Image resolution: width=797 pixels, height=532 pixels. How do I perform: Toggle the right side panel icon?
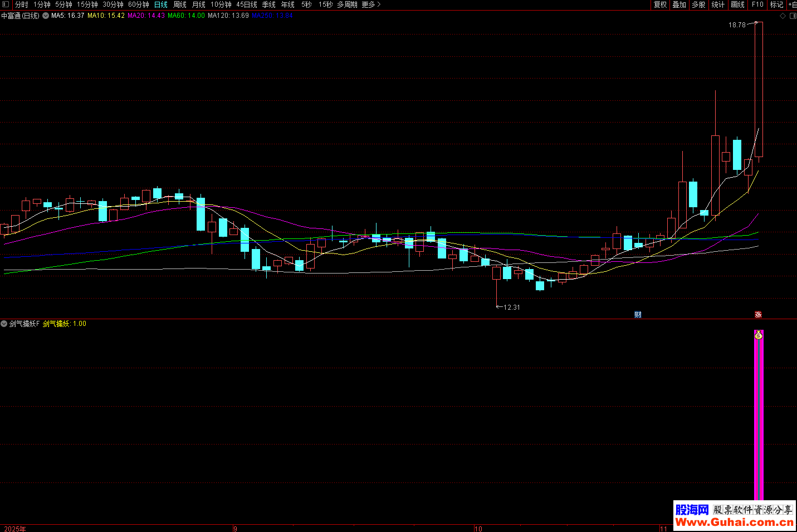click(793, 16)
